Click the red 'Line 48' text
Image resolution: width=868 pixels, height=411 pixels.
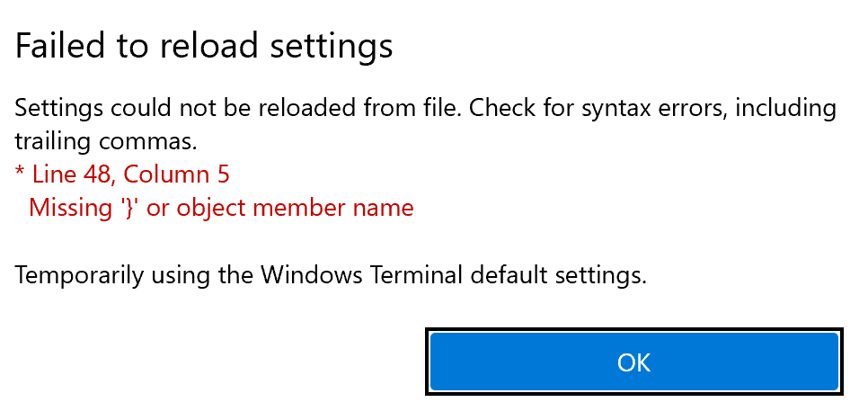click(75, 174)
